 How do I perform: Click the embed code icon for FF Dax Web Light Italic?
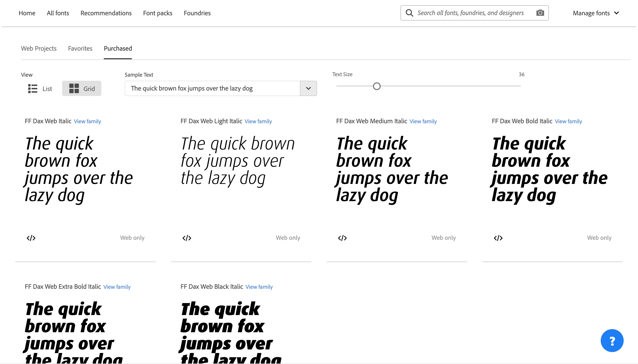click(187, 238)
